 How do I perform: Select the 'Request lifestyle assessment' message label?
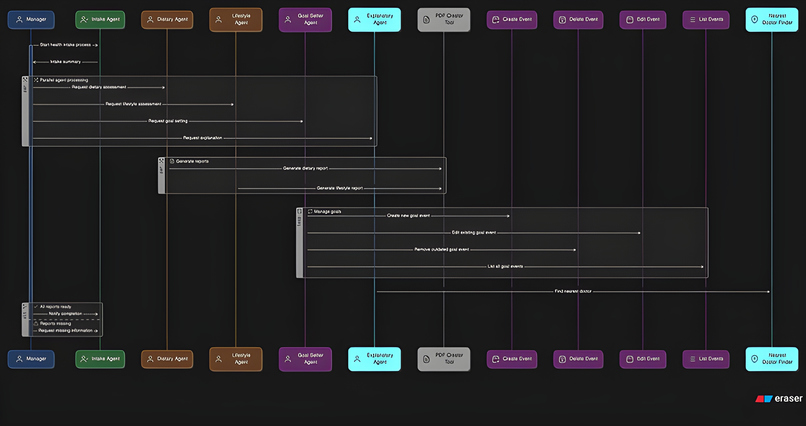[x=133, y=104]
